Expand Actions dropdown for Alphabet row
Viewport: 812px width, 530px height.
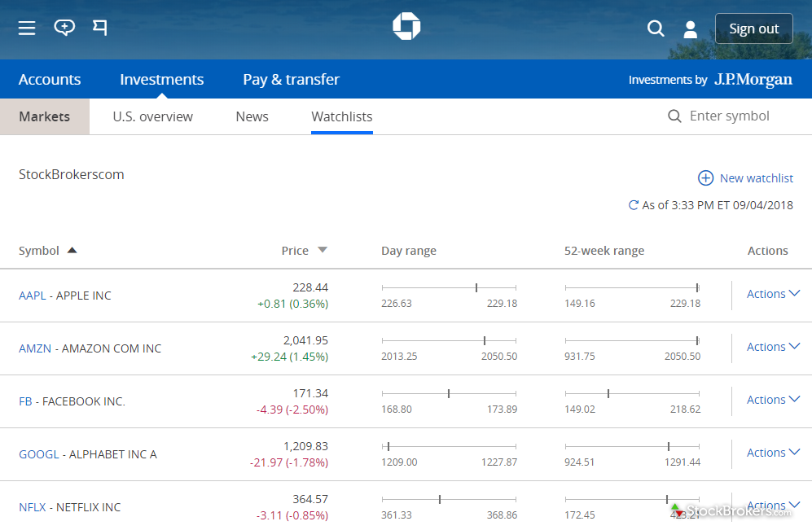773,453
